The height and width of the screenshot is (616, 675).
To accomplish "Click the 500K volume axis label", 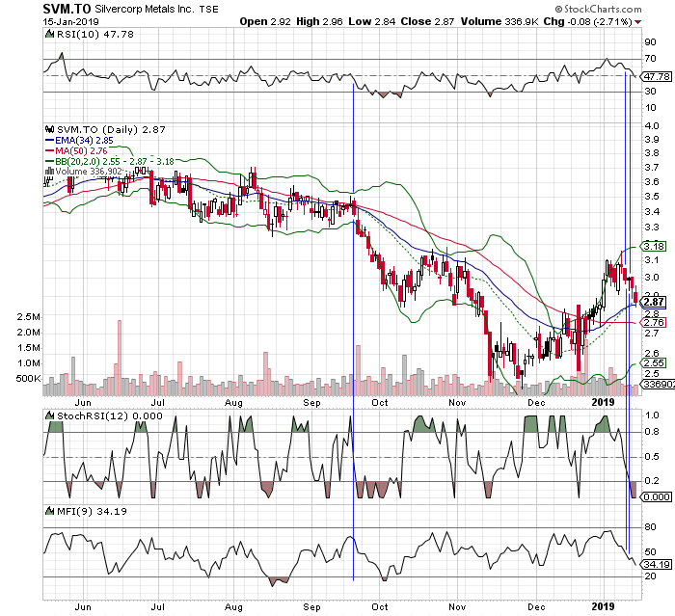I will click(x=28, y=379).
